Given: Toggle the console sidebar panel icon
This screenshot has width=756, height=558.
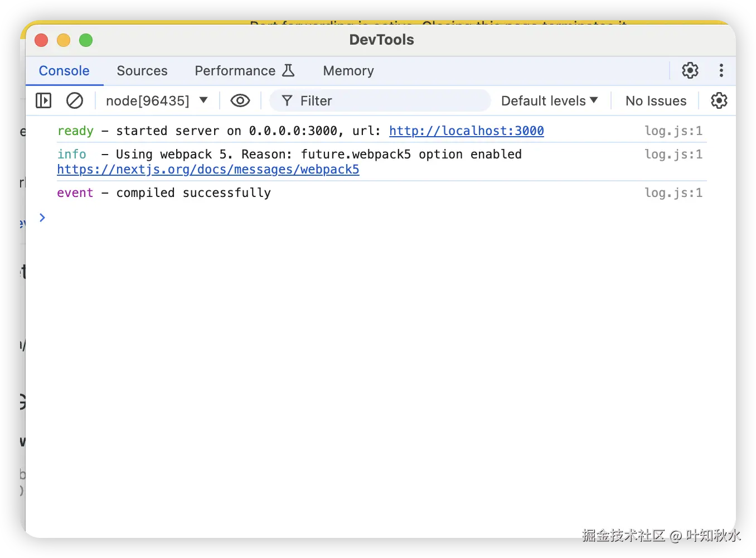Looking at the screenshot, I should point(43,100).
